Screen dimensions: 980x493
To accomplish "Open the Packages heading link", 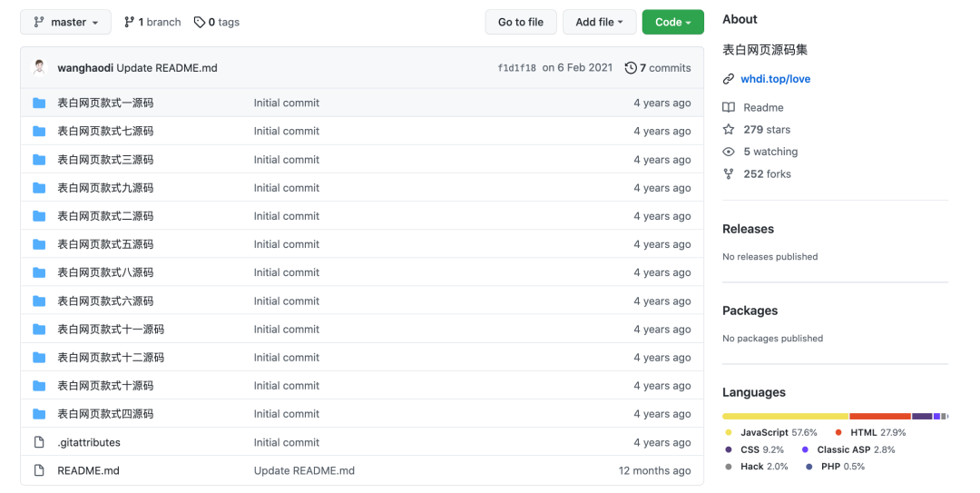I will click(750, 311).
